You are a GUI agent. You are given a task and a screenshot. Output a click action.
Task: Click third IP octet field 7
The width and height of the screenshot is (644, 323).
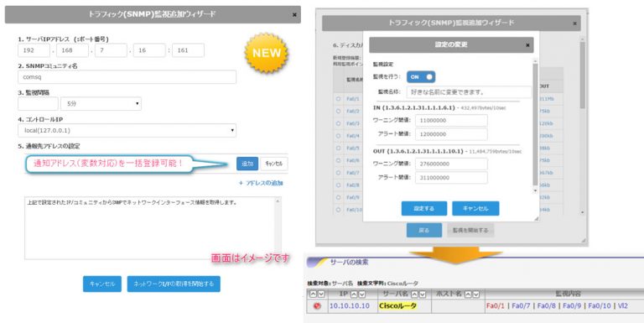(111, 50)
